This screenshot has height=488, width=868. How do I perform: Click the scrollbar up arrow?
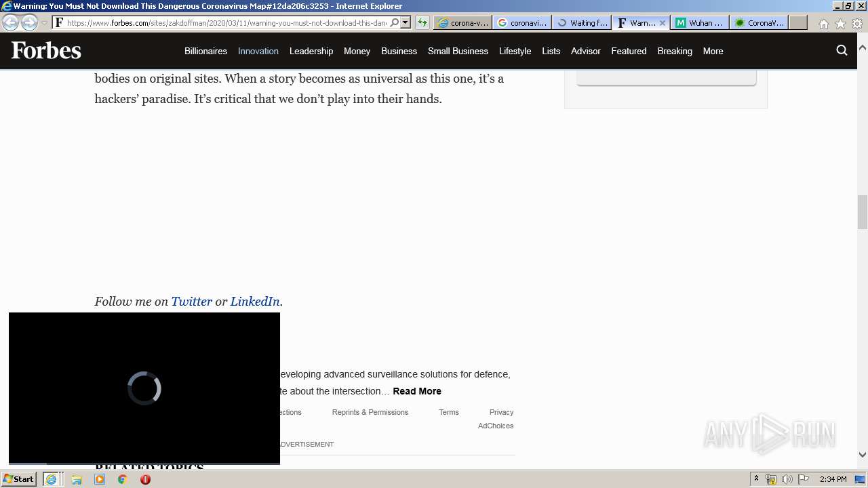pyautogui.click(x=863, y=49)
